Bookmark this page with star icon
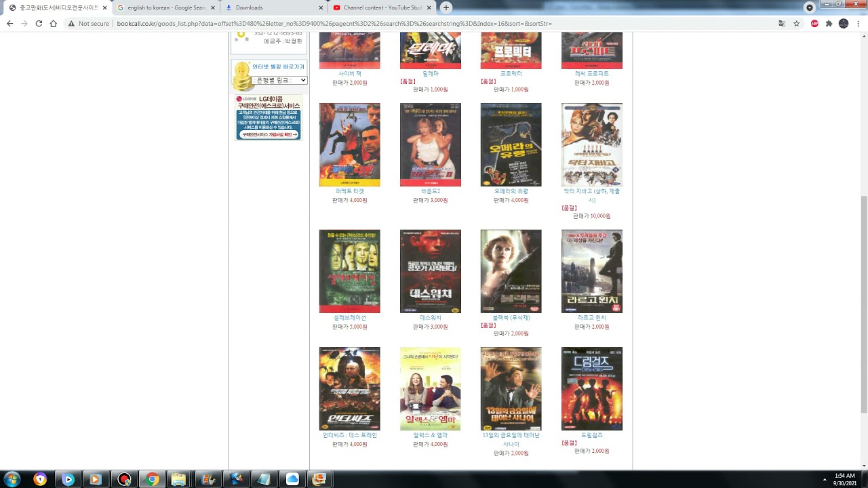The width and height of the screenshot is (868, 488). coord(797,23)
